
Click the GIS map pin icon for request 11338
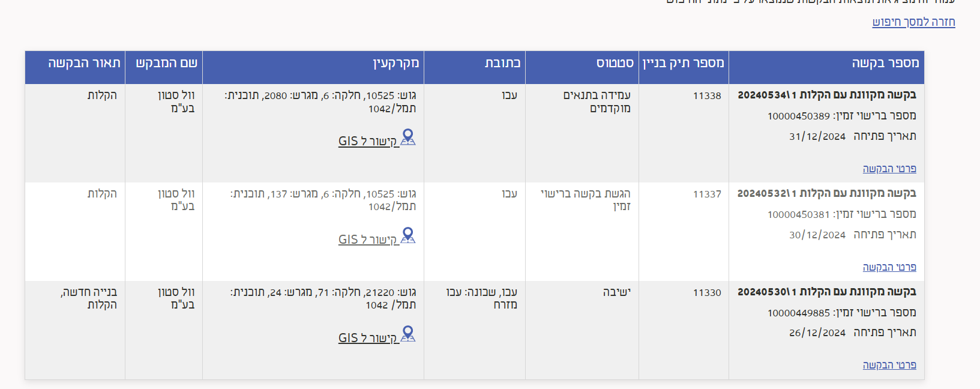tap(407, 138)
